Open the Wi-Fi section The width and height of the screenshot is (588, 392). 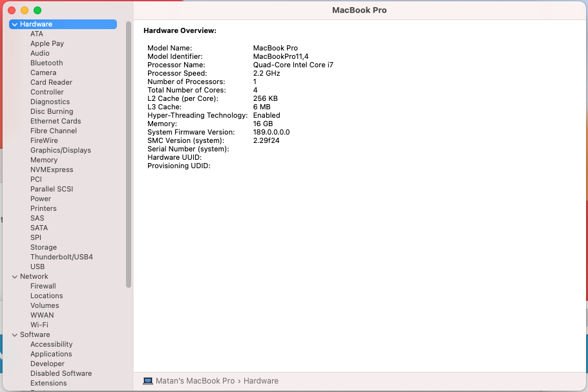point(39,325)
